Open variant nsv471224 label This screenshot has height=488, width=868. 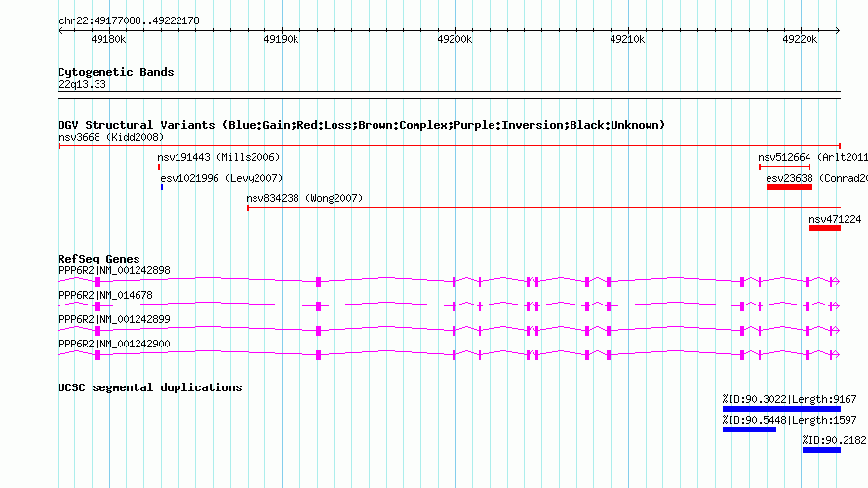click(x=835, y=219)
